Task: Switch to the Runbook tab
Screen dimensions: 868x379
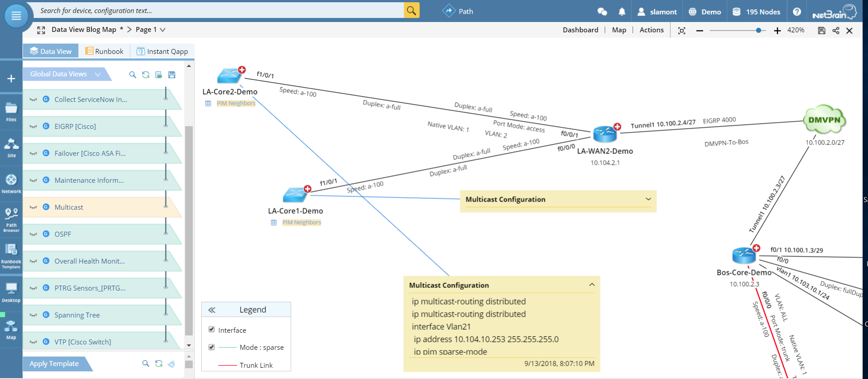Action: (x=105, y=51)
